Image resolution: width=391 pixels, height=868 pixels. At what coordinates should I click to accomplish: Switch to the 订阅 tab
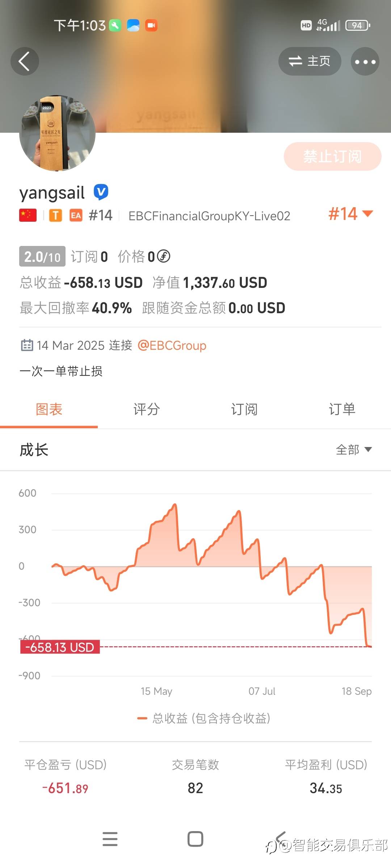[x=244, y=409]
